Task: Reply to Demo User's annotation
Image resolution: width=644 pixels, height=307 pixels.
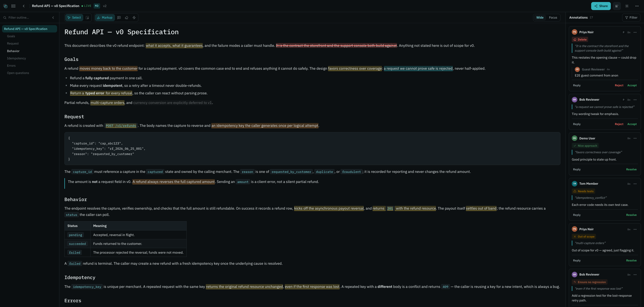Action: (x=577, y=170)
